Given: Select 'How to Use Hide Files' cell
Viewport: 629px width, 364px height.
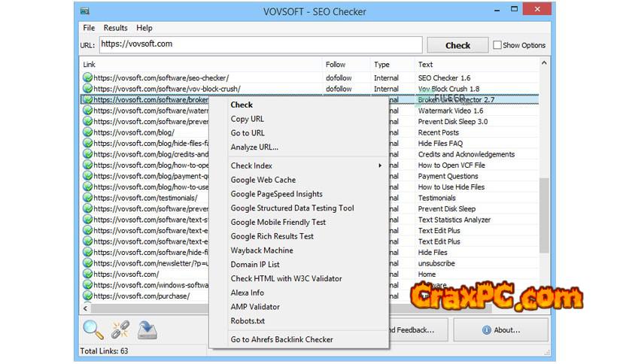Looking at the screenshot, I should click(451, 187).
